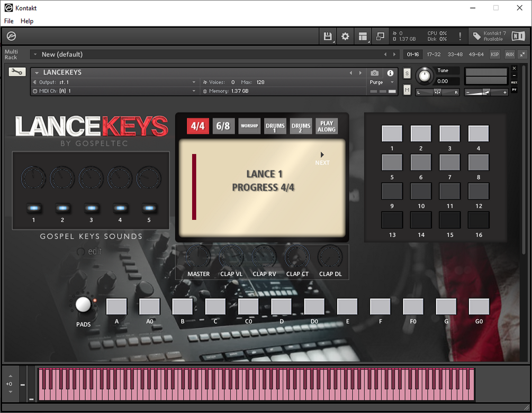Switch to rack page 01-16
This screenshot has width=532, height=413.
tap(413, 55)
